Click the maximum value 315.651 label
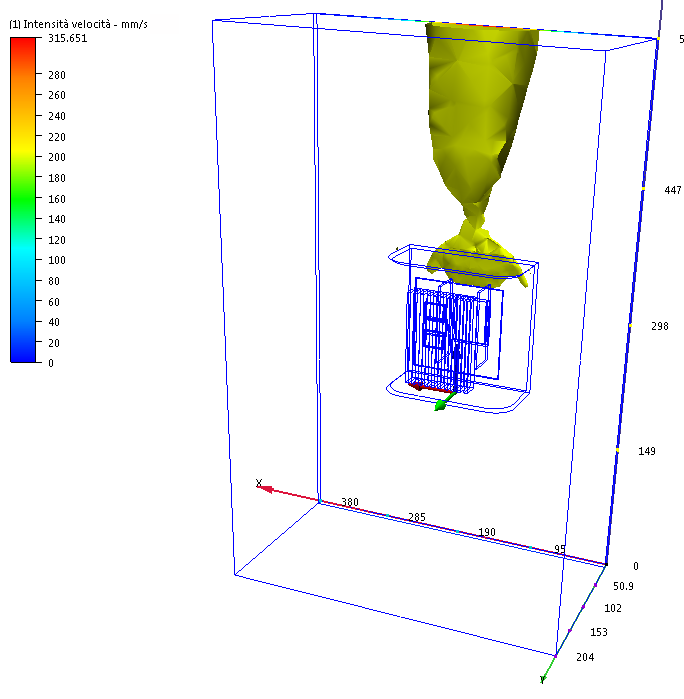Screen dimensions: 684x699 click(x=68, y=38)
